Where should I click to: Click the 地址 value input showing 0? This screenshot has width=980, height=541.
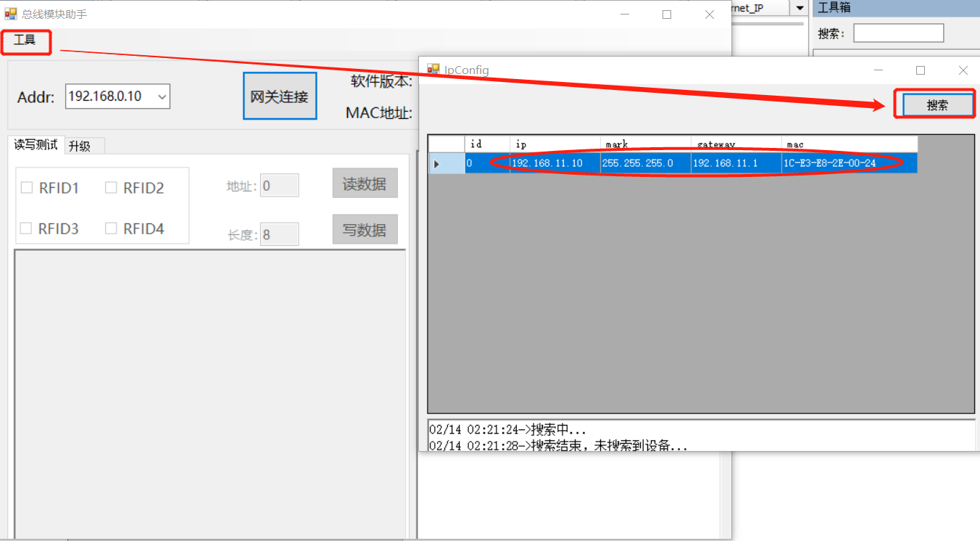tap(279, 185)
